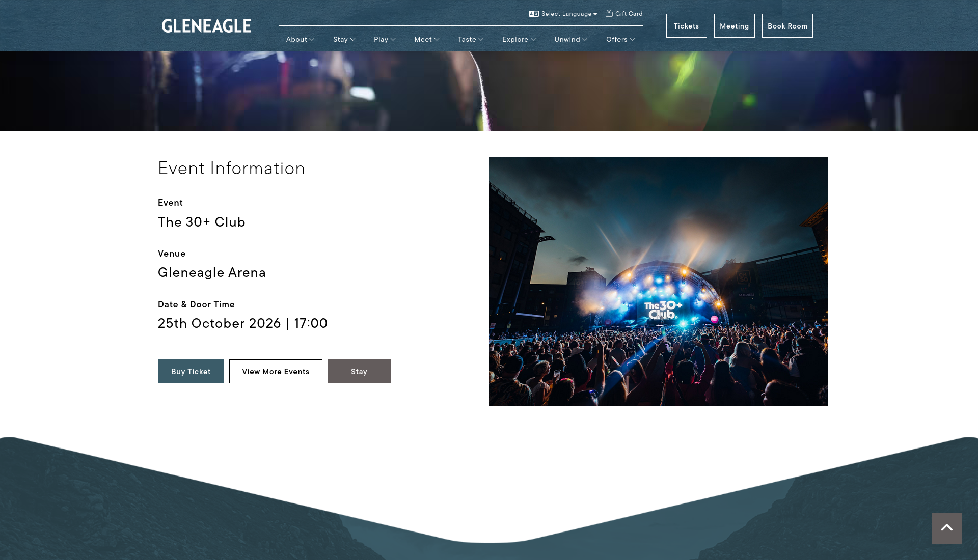Click the scroll-to-top arrow button
Viewport: 978px width, 560px height.
pyautogui.click(x=946, y=528)
